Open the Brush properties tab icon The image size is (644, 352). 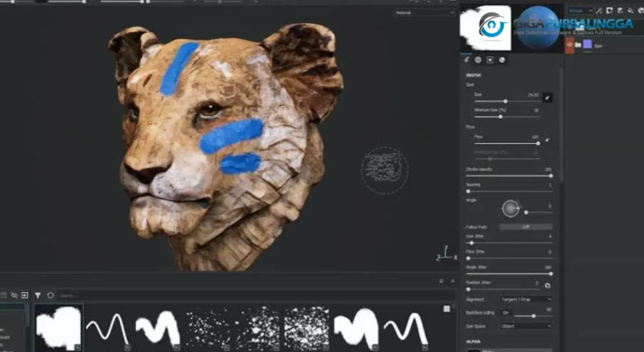[467, 60]
